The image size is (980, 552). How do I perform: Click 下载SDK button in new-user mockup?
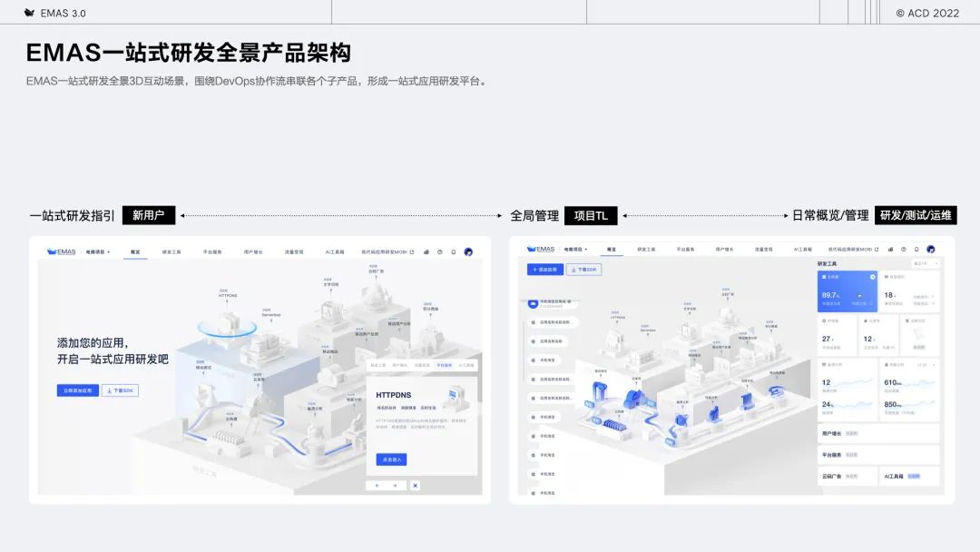(120, 390)
